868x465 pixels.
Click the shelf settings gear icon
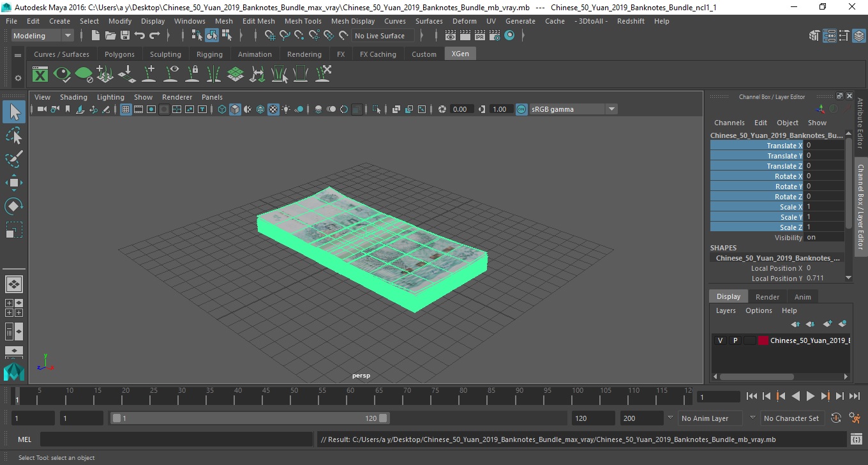[x=18, y=78]
